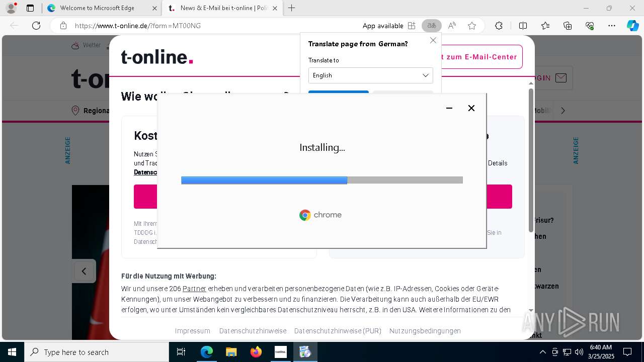Viewport: 644px width, 362px height.
Task: Show hidden system tray icons
Action: point(542,352)
